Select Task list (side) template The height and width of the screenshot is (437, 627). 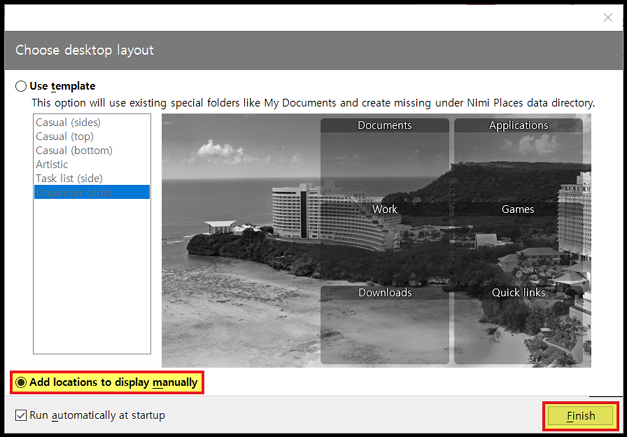(x=92, y=178)
